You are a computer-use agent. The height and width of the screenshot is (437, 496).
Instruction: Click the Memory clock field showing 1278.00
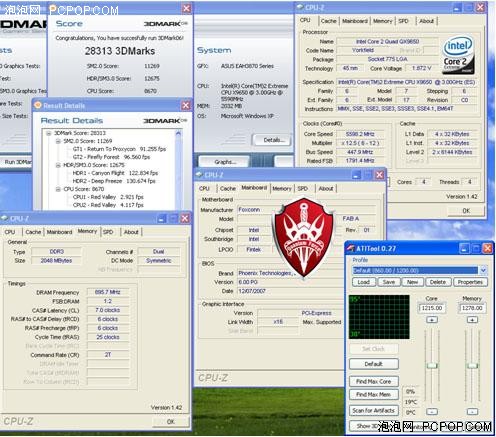[x=472, y=308]
